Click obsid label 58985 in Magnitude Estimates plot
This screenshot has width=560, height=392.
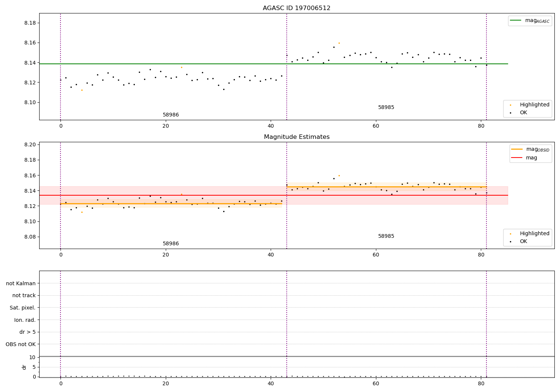[x=386, y=236]
